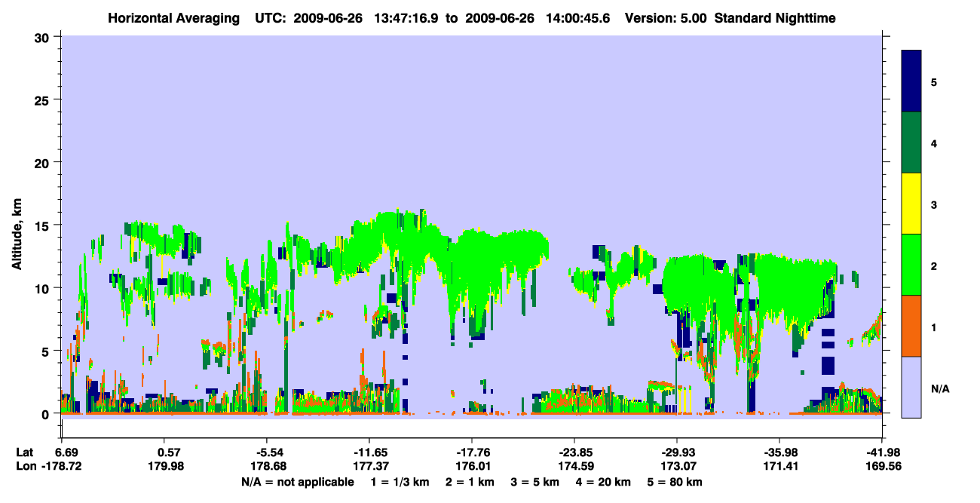Viewport: 980px width, 503px height.
Task: Click the longitude value -178.72
Action: point(61,467)
